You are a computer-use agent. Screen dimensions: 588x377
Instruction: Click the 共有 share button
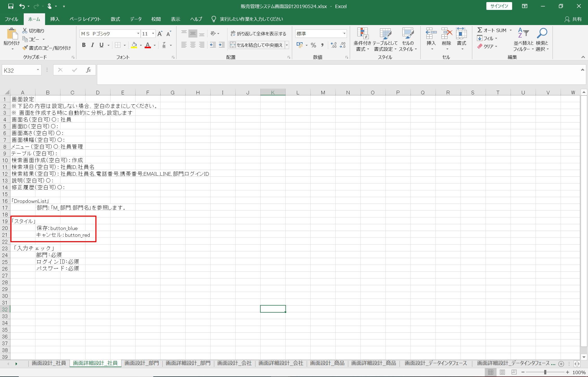[x=573, y=19]
